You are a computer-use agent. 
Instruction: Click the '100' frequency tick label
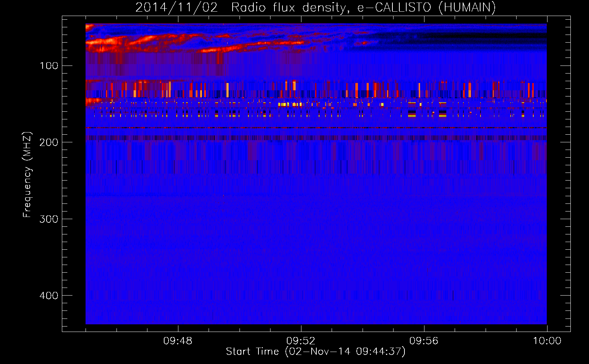(49, 66)
